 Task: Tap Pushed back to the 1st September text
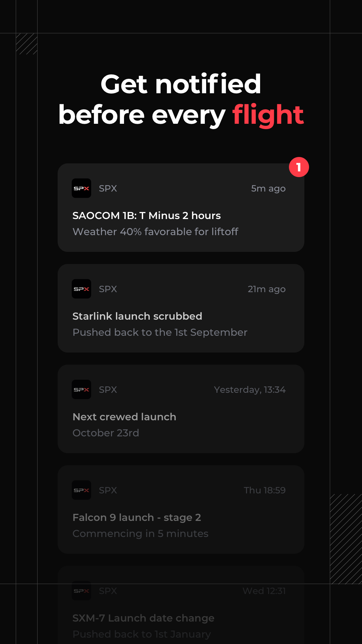(x=160, y=332)
